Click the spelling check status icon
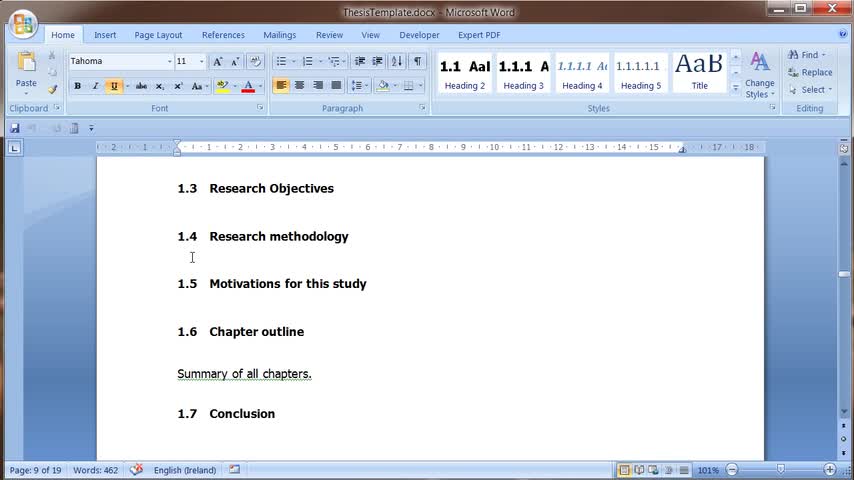The image size is (854, 480). (136, 470)
